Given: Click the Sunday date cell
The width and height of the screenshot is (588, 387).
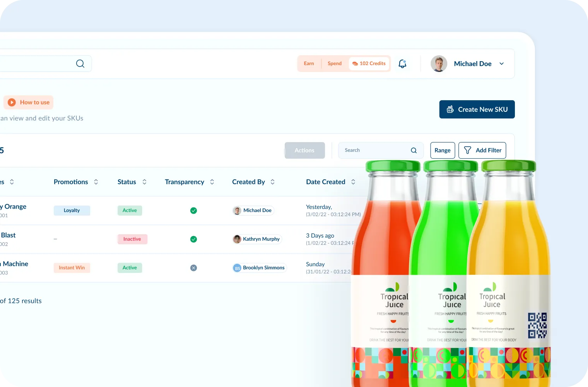Looking at the screenshot, I should 328,268.
